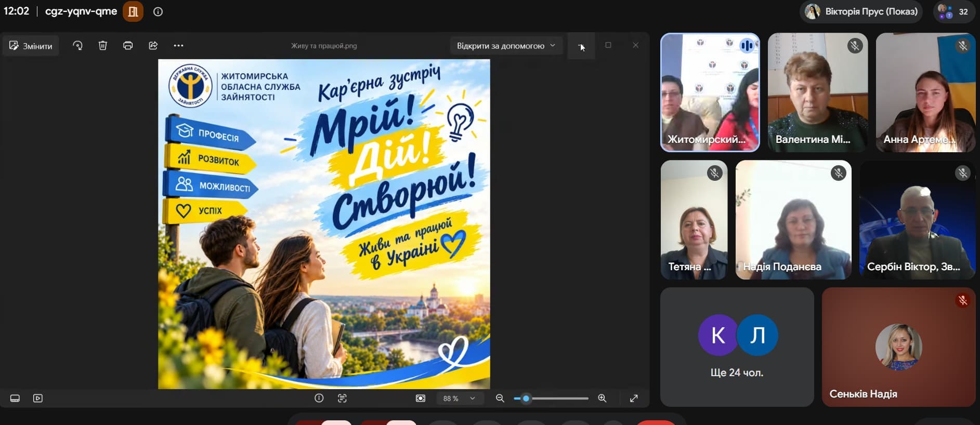The height and width of the screenshot is (425, 980).
Task: Open the 32 participants list button
Action: tap(954, 11)
